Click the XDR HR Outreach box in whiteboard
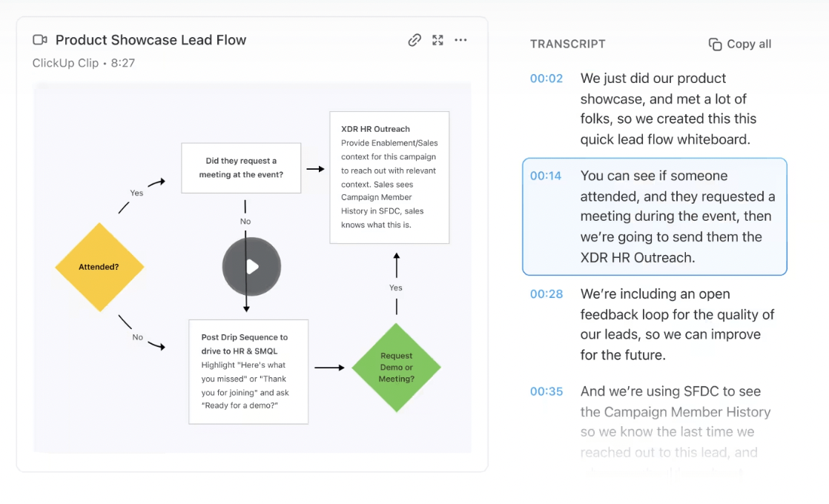829x504 pixels. (389, 177)
